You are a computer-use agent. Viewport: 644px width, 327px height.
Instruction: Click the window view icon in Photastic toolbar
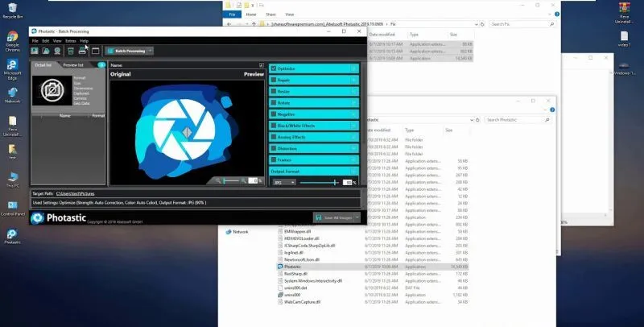[95, 51]
